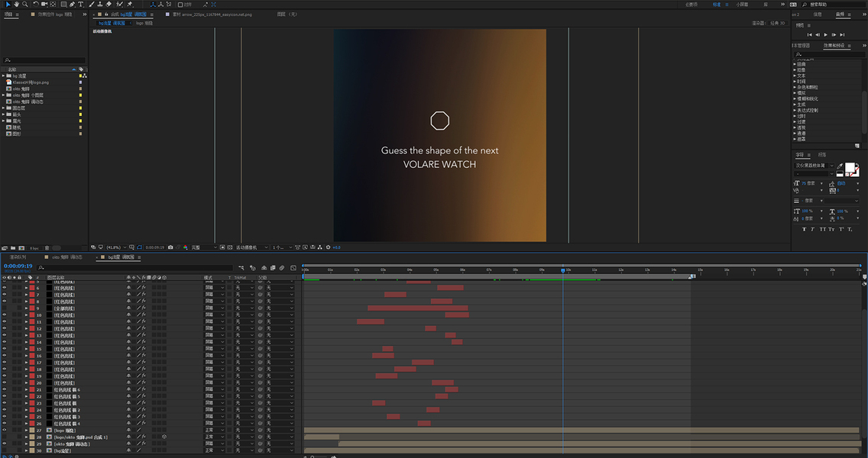This screenshot has height=458, width=868.
Task: Open the timeline Graph Editor icon
Action: [293, 268]
